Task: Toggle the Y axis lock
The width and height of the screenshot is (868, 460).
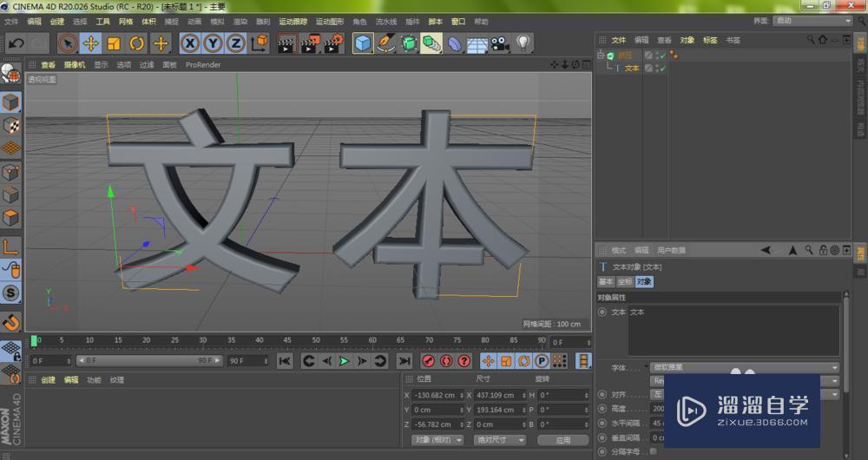Action: (214, 43)
